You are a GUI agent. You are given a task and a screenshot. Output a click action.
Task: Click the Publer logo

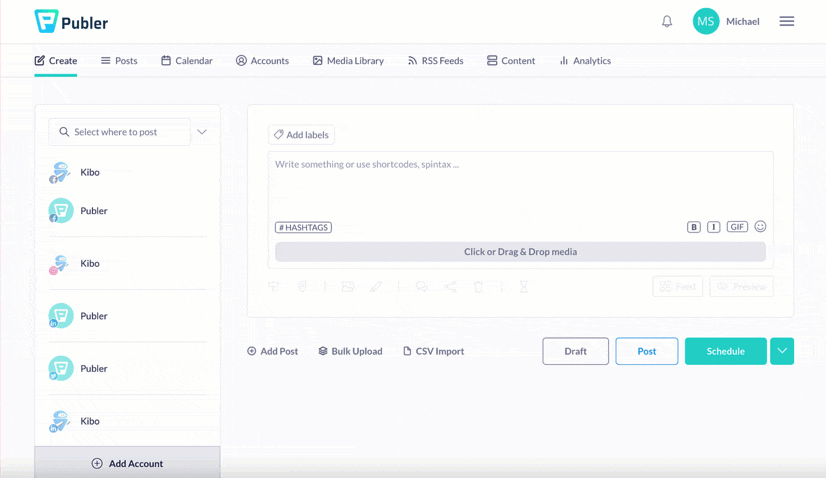click(x=71, y=21)
